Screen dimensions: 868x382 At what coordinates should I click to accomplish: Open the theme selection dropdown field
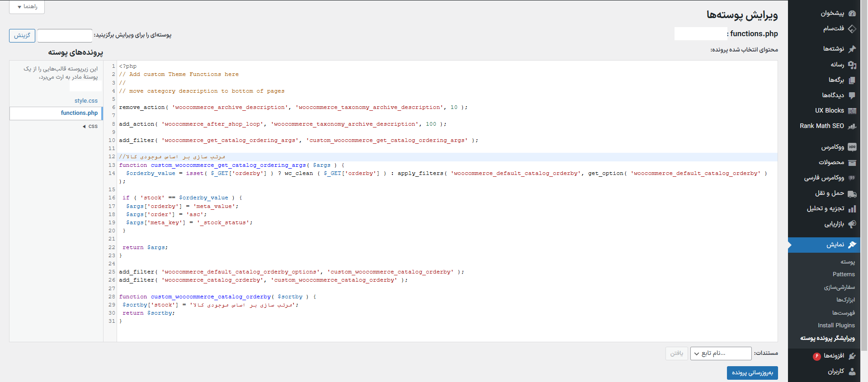point(65,35)
